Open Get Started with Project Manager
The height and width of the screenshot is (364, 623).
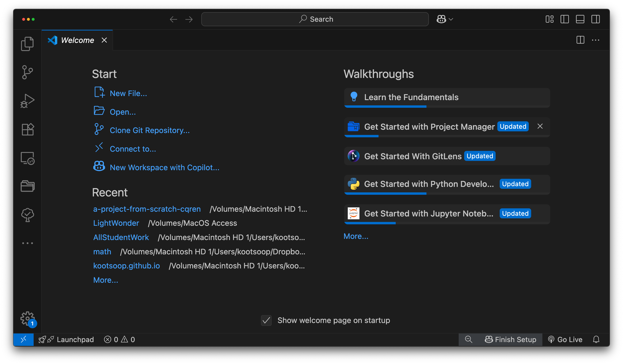pyautogui.click(x=447, y=127)
